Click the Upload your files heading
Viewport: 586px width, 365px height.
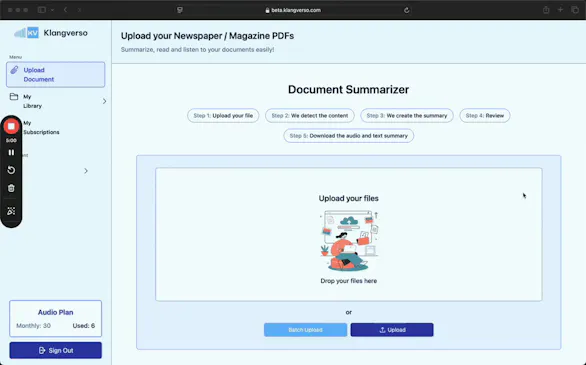(349, 198)
